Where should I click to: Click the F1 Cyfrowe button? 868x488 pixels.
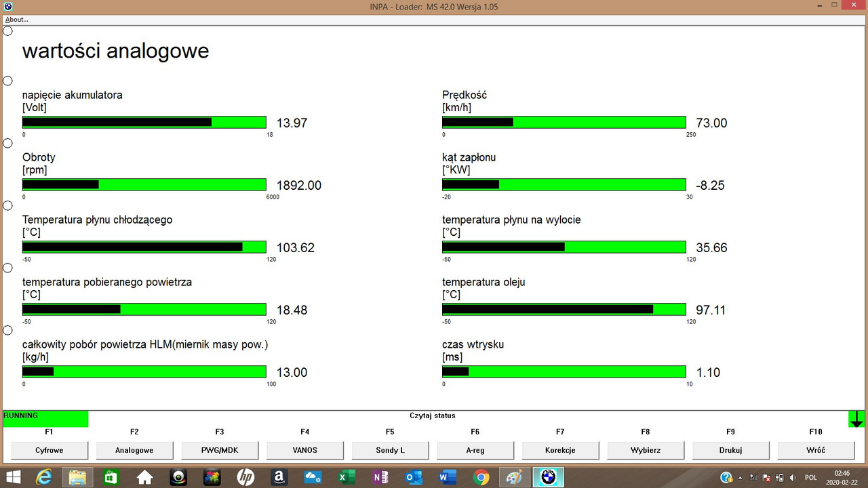pos(49,450)
